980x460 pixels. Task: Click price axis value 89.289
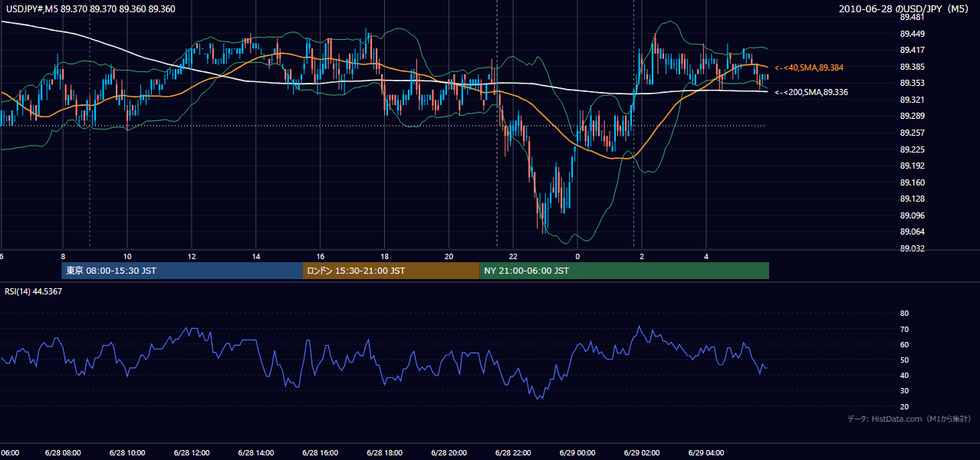[912, 116]
